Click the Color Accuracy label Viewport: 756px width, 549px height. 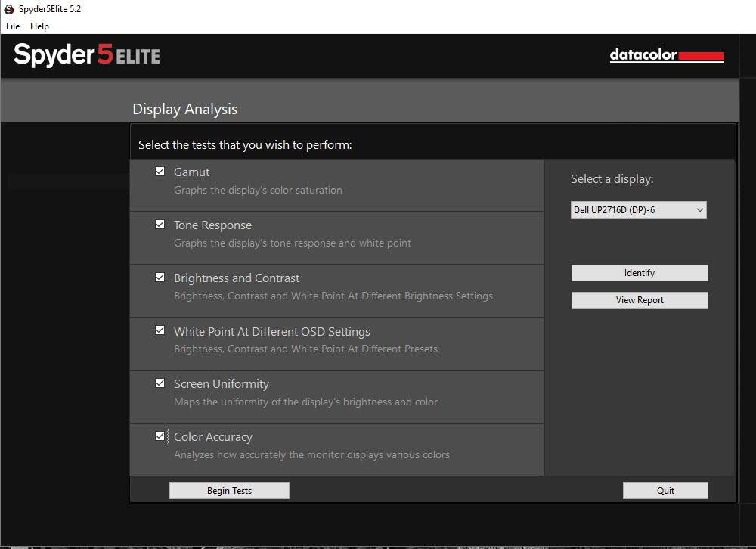coord(213,437)
